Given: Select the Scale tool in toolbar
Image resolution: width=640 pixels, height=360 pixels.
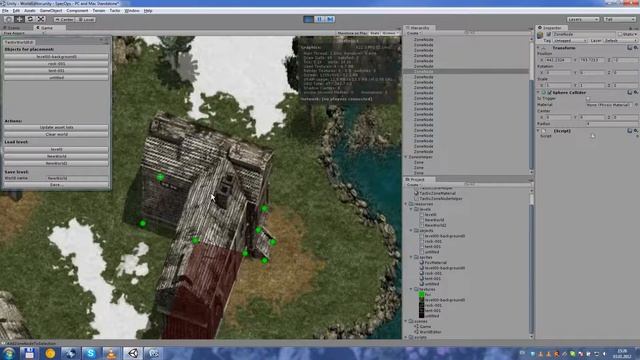Looking at the screenshot, I should [41, 19].
